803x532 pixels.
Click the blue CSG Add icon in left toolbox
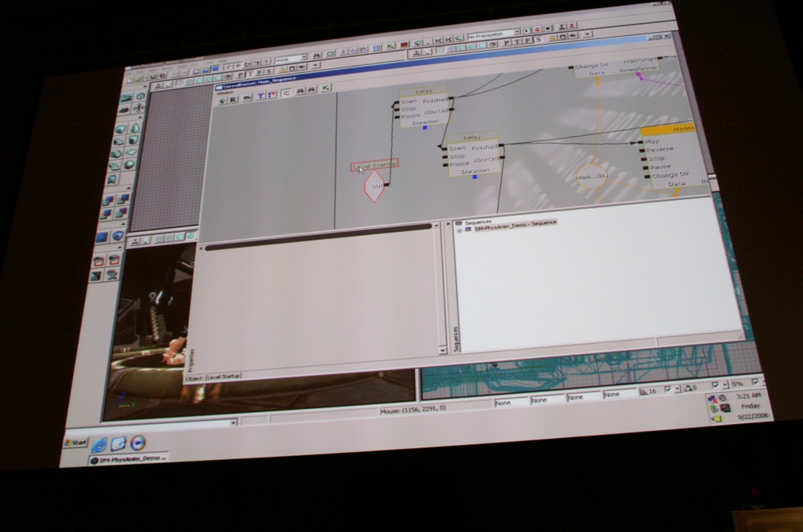(x=103, y=237)
